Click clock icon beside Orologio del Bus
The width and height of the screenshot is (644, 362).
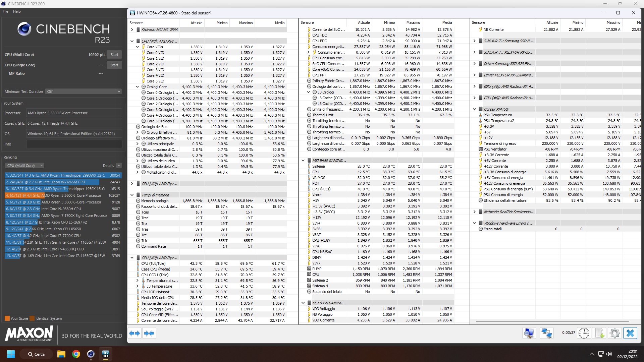click(138, 127)
